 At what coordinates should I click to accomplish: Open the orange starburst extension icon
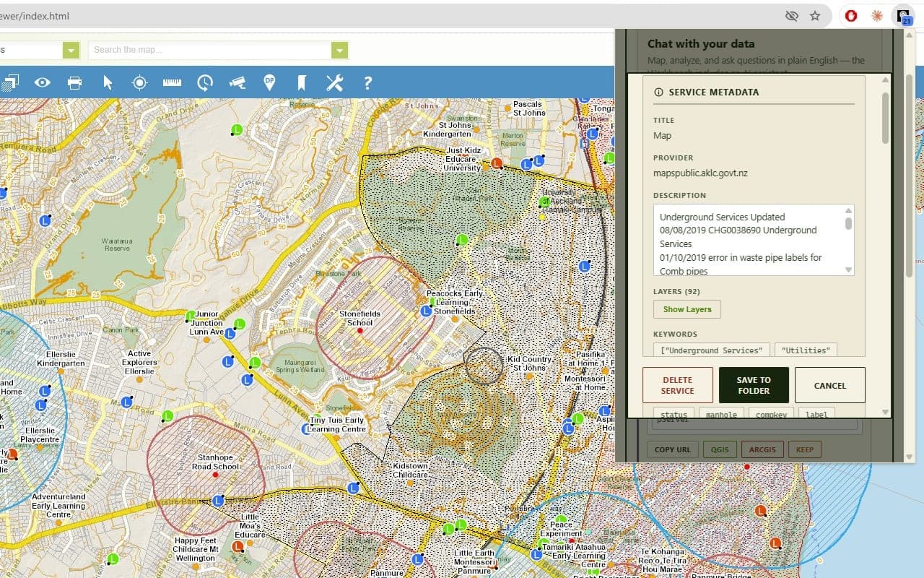coord(877,16)
